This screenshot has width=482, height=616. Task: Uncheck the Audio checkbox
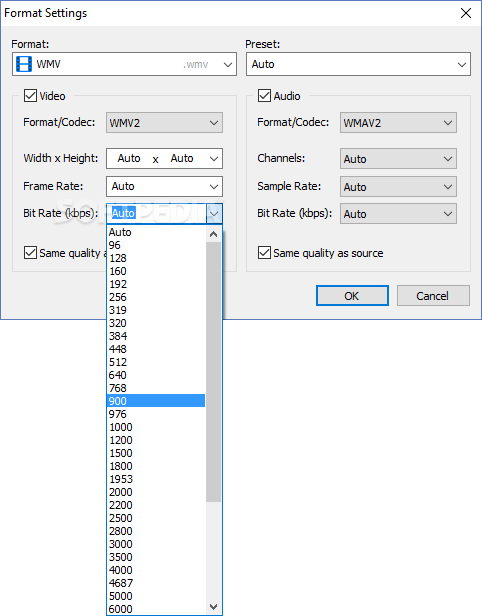click(x=264, y=96)
